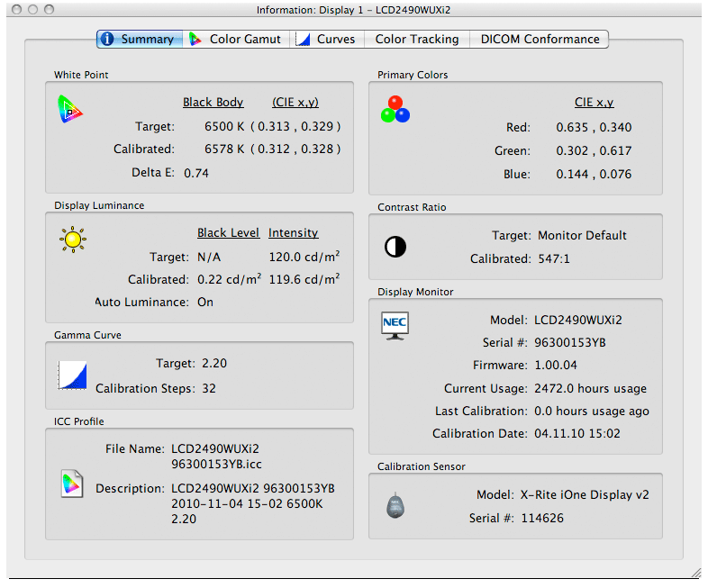Click the White Point CIE chromaticity icon
Image resolution: width=708 pixels, height=588 pixels.
click(70, 108)
